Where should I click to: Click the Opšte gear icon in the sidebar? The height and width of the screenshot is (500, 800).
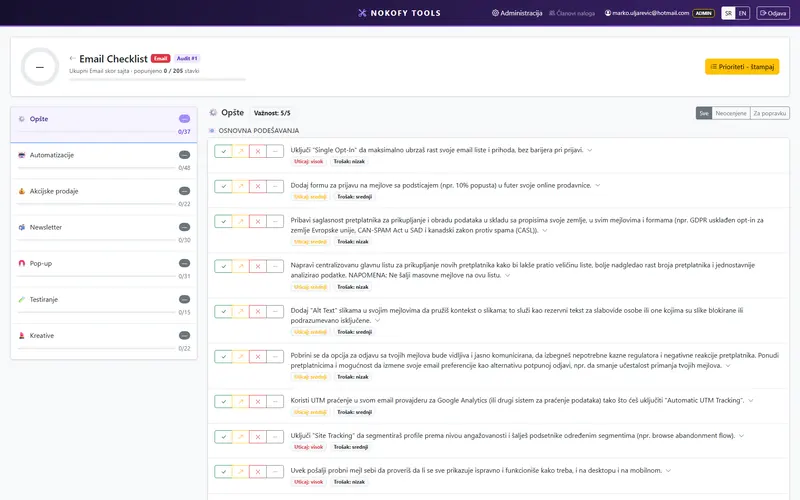pyautogui.click(x=21, y=119)
